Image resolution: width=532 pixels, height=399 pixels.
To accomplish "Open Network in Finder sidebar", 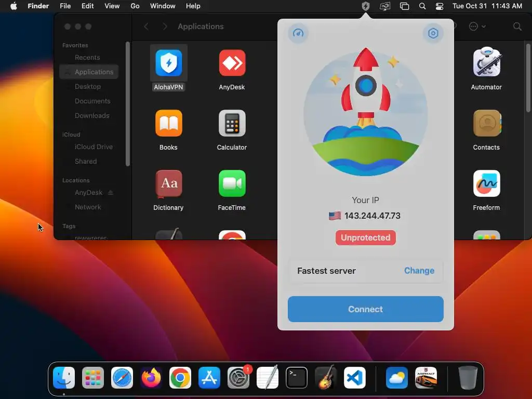I will [89, 207].
